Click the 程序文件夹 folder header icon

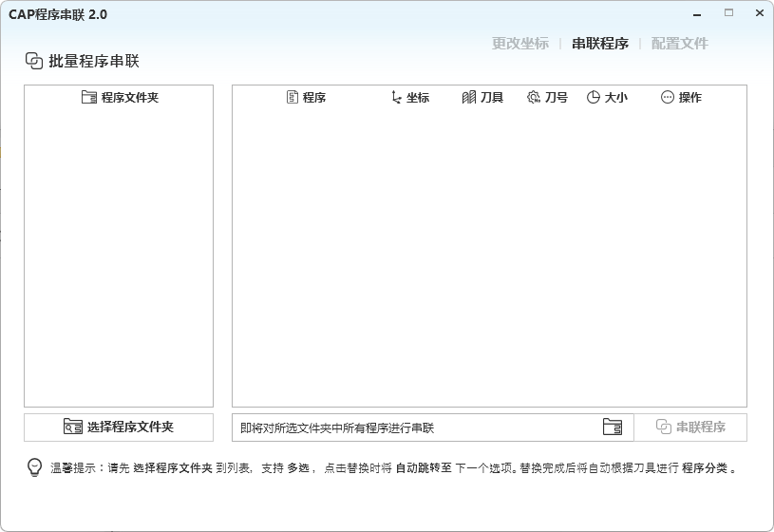(89, 97)
